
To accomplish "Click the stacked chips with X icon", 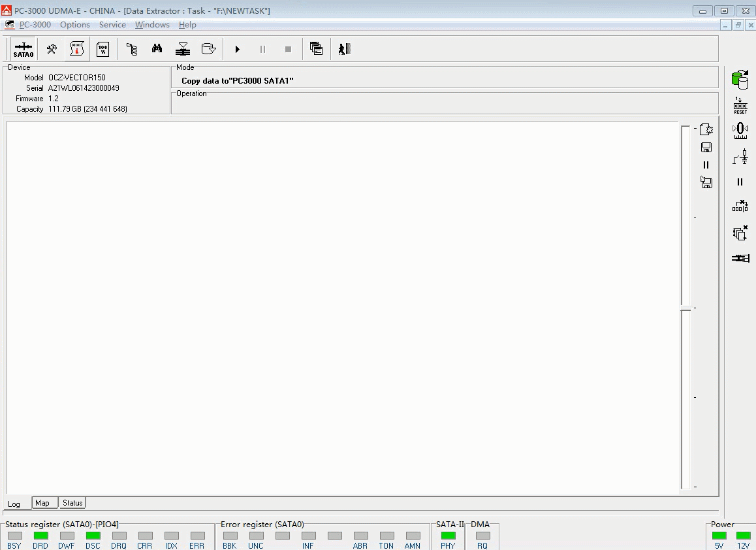I will coord(740,233).
